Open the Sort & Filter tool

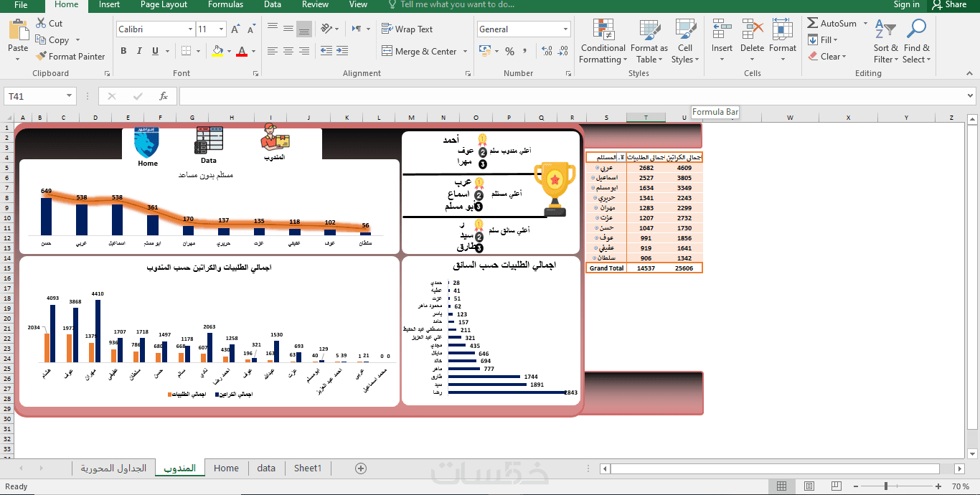[885, 42]
